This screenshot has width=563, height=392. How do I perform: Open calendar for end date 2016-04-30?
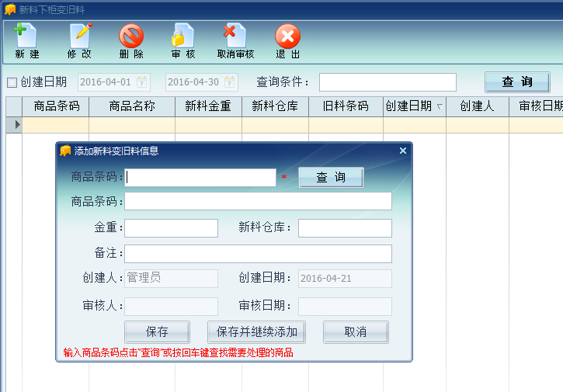230,82
